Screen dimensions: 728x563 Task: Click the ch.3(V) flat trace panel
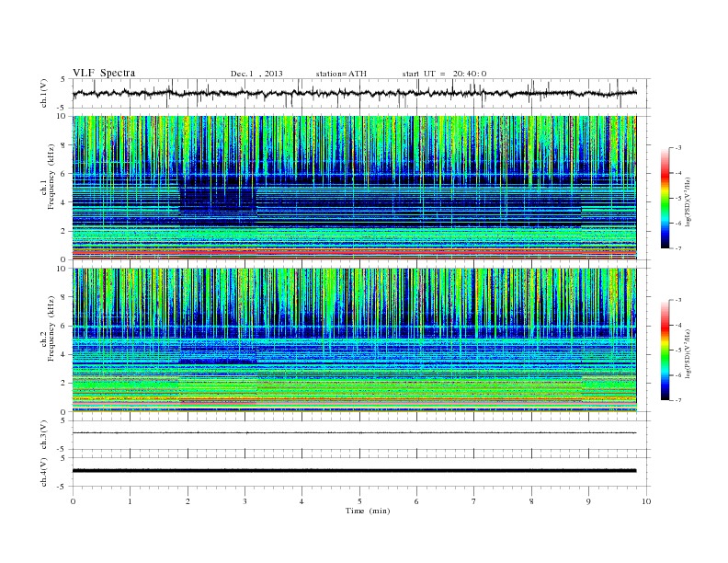(361, 435)
